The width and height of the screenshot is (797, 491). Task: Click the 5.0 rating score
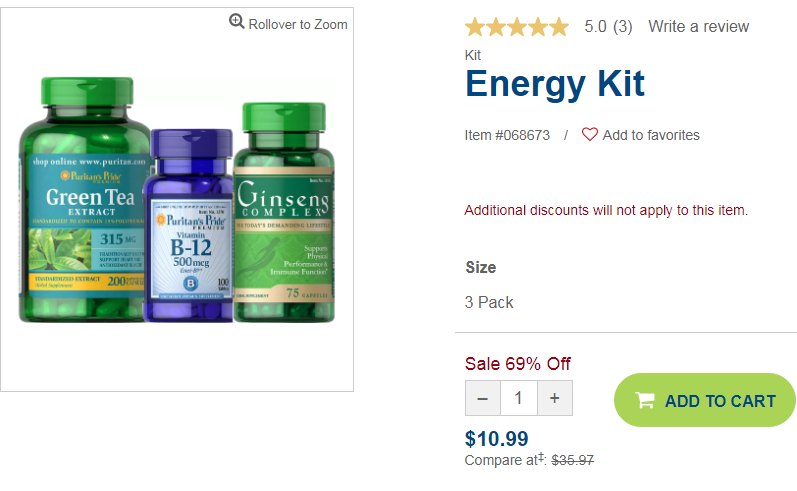[x=595, y=26]
